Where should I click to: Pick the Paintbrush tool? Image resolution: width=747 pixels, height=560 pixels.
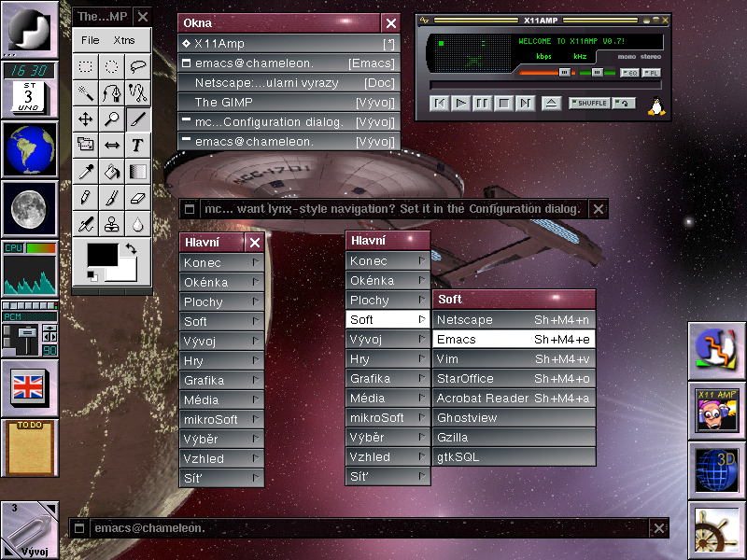pos(112,198)
